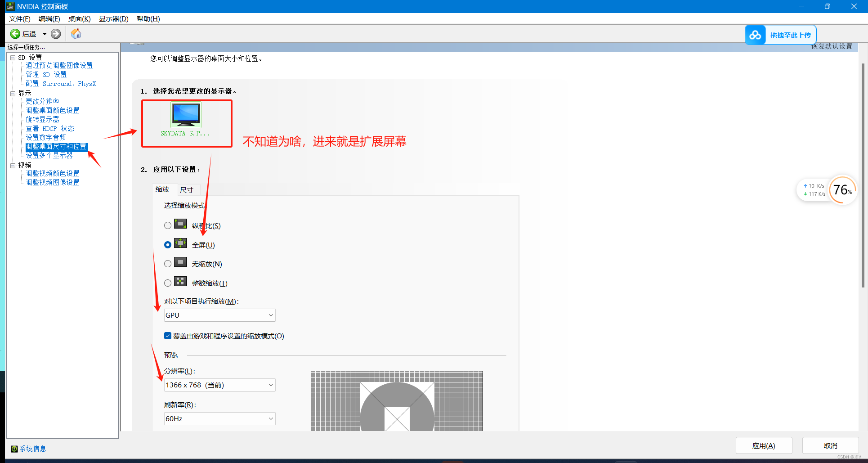Open 更改分辨率

(x=42, y=102)
